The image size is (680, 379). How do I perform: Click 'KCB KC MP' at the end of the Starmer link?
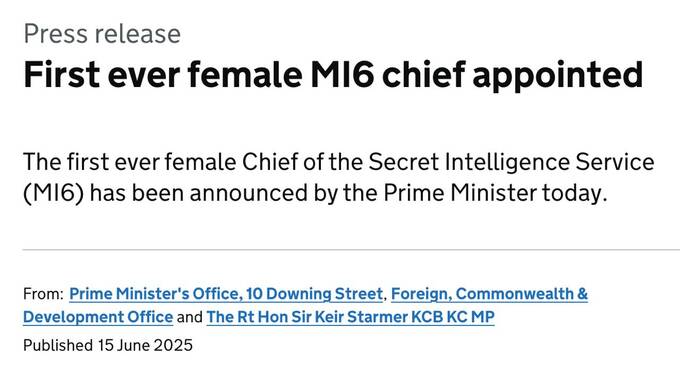(x=453, y=317)
